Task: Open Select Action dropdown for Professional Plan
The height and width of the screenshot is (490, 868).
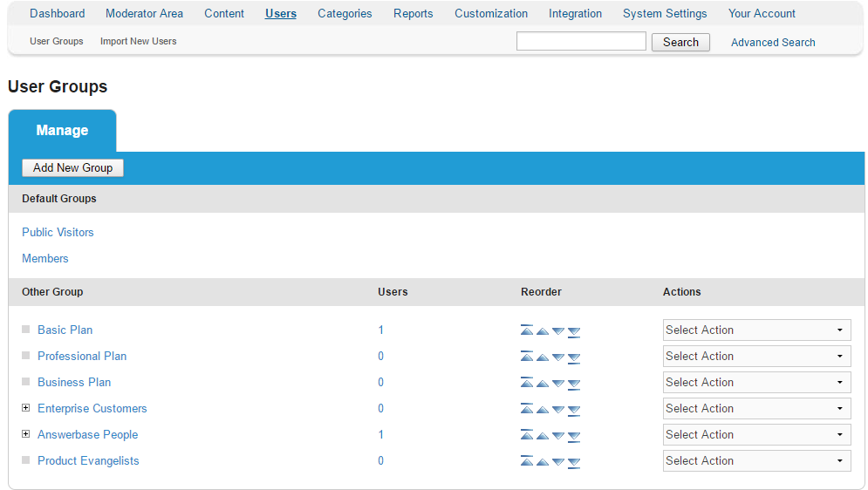Action: click(x=756, y=356)
